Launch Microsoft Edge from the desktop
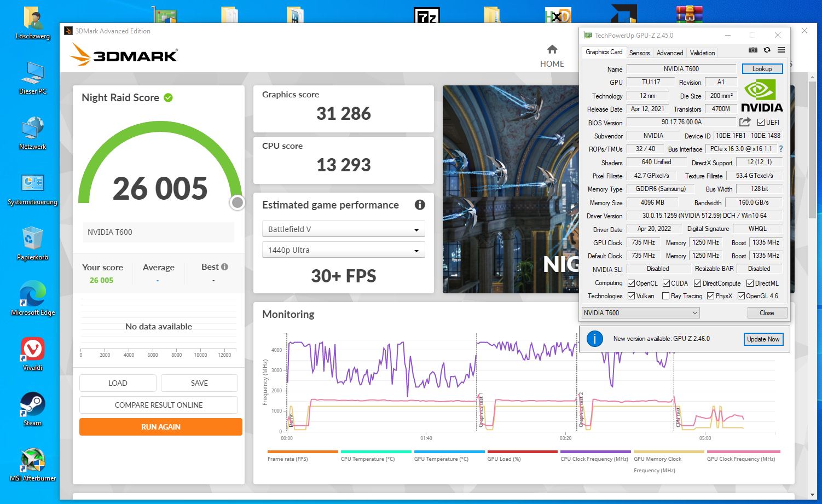This screenshot has width=822, height=504. (x=33, y=299)
